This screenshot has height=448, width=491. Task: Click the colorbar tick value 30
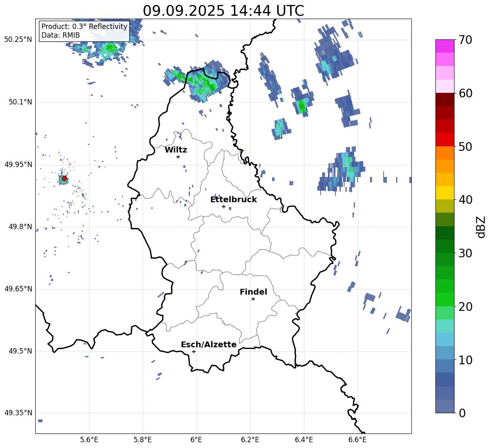465,253
